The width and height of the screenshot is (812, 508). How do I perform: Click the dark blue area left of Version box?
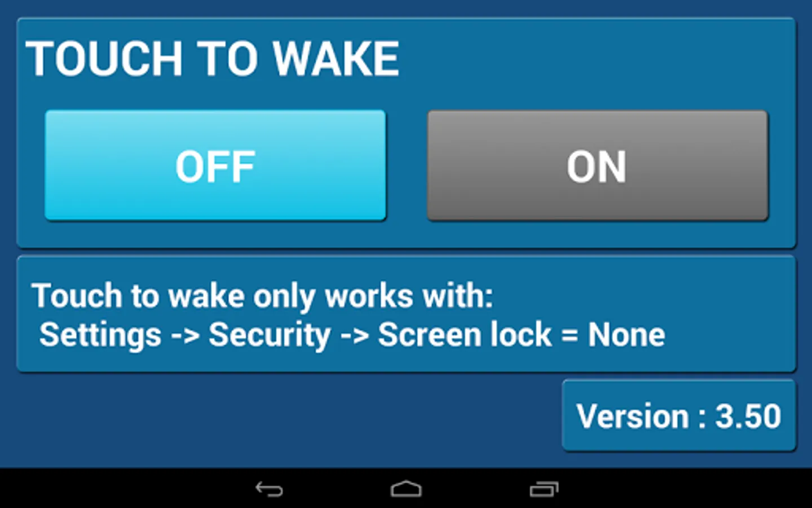tap(282, 418)
